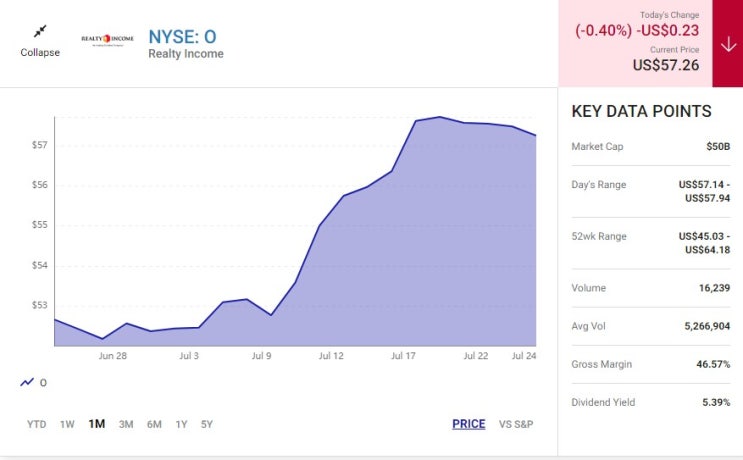This screenshot has width=743, height=460.
Task: Click the Market Cap label
Action: (x=597, y=146)
